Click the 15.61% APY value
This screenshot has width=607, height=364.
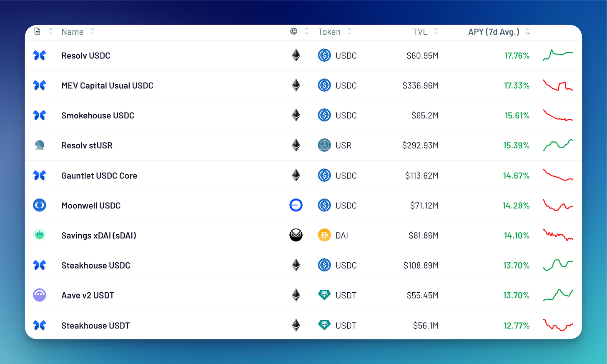pyautogui.click(x=517, y=115)
